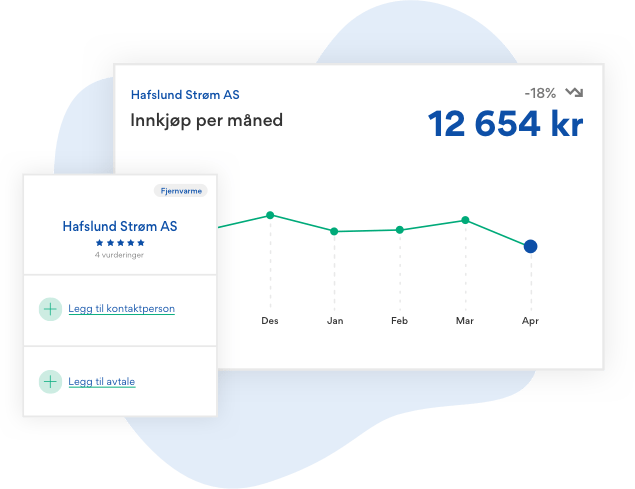Click the plus icon beside Legg til kontaktperson
This screenshot has height=489, width=635.
click(x=50, y=309)
